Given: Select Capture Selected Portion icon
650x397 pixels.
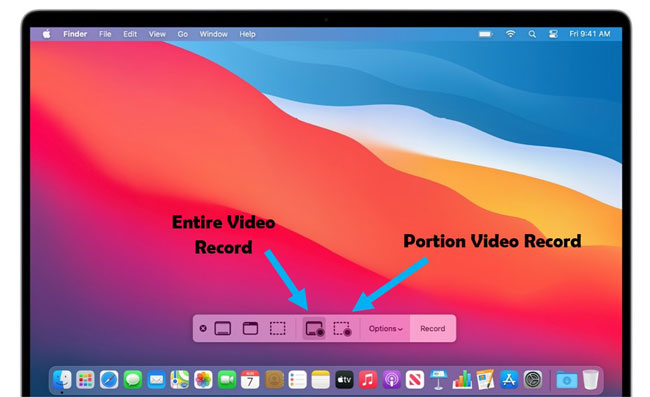Looking at the screenshot, I should [277, 329].
